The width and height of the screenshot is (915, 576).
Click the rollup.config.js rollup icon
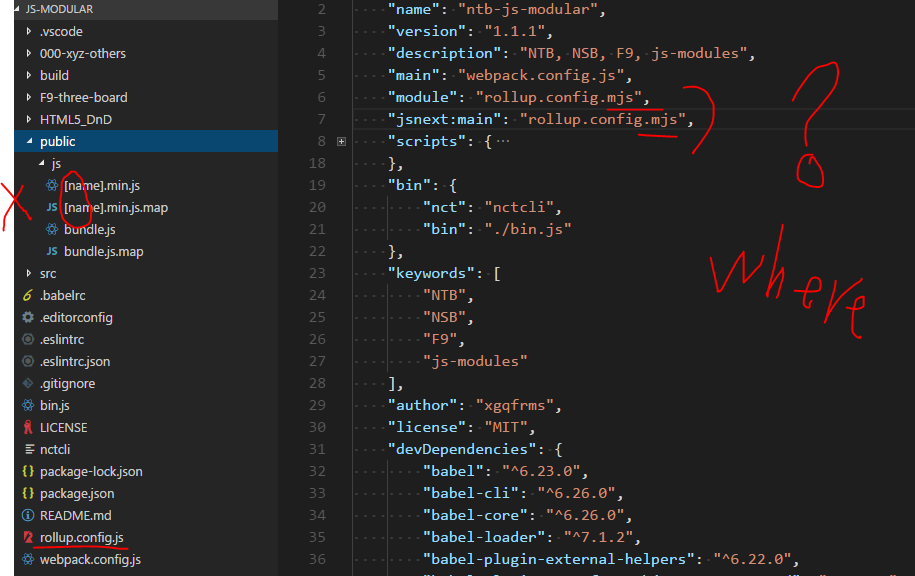27,537
